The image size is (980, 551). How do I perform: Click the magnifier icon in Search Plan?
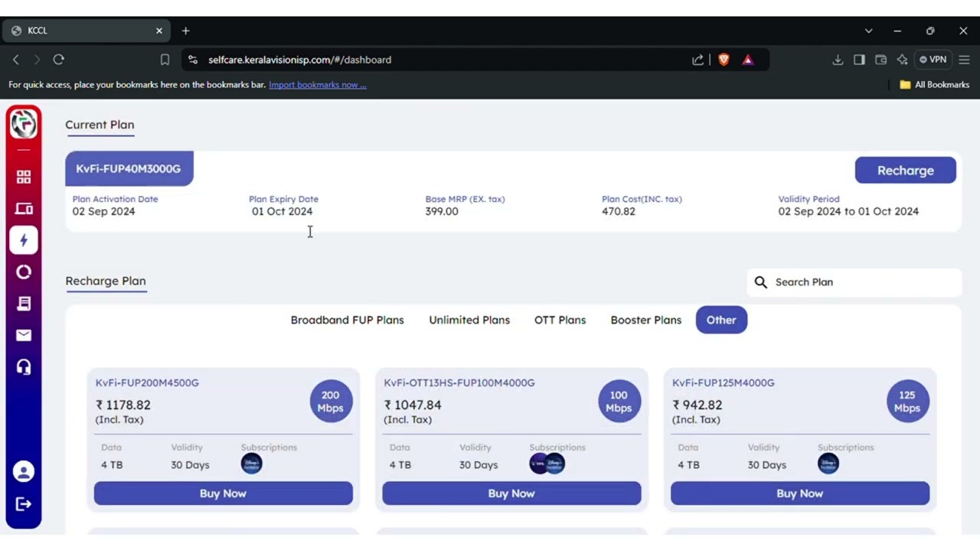pyautogui.click(x=760, y=282)
